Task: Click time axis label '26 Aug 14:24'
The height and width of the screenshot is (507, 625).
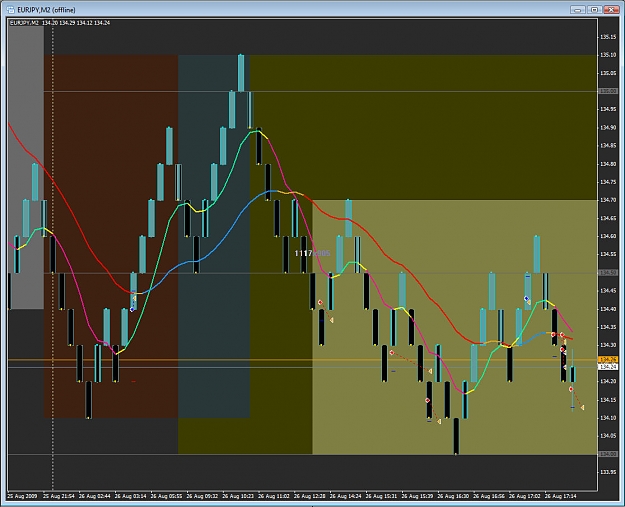Action: click(346, 496)
